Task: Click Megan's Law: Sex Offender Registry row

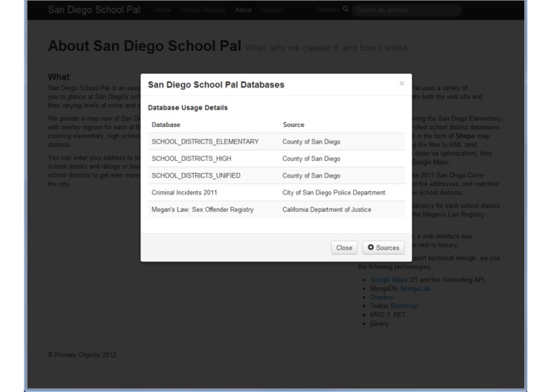Action: pos(276,209)
